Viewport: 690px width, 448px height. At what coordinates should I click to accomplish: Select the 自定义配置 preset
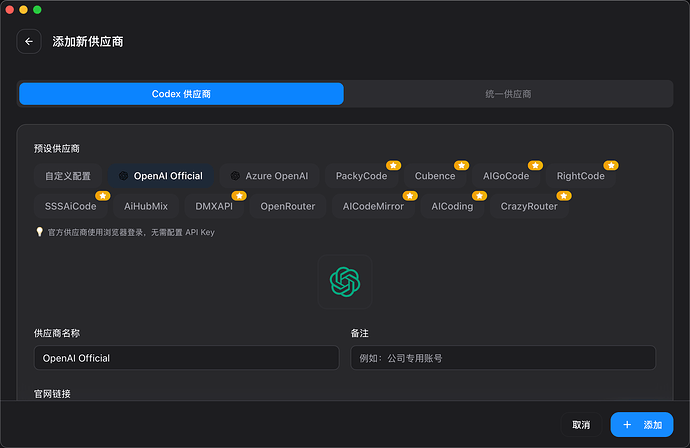tap(68, 176)
